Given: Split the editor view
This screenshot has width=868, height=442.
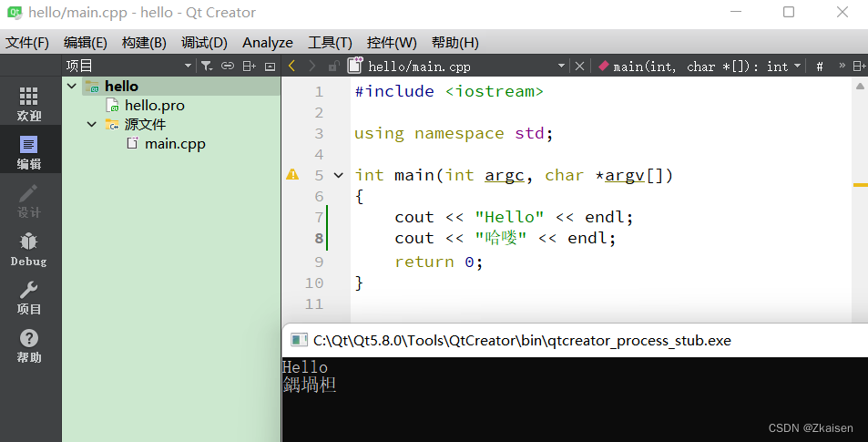Looking at the screenshot, I should click(x=859, y=67).
